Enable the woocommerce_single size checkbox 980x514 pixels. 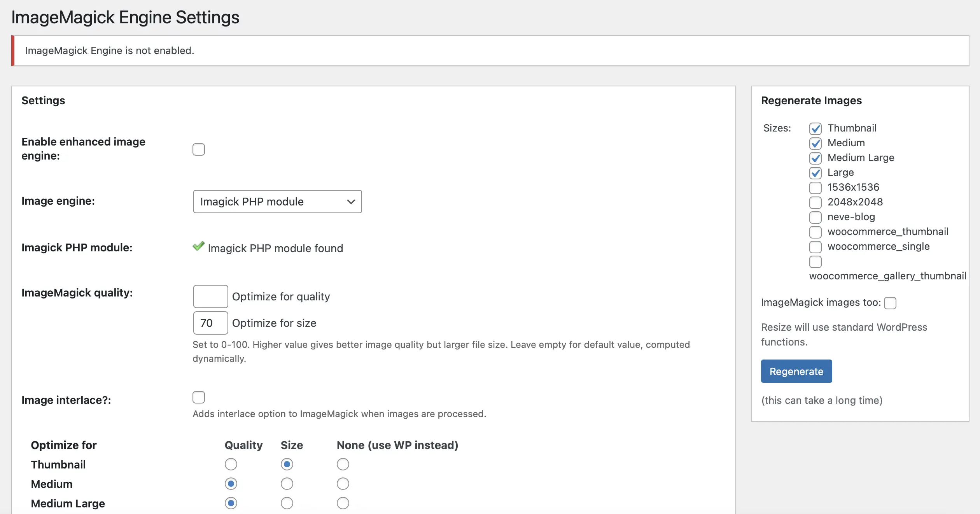(x=815, y=246)
